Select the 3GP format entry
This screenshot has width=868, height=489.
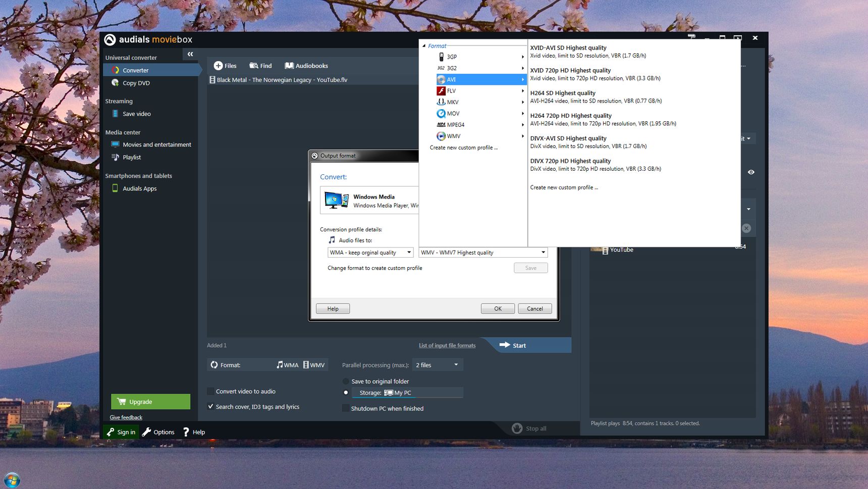point(480,57)
